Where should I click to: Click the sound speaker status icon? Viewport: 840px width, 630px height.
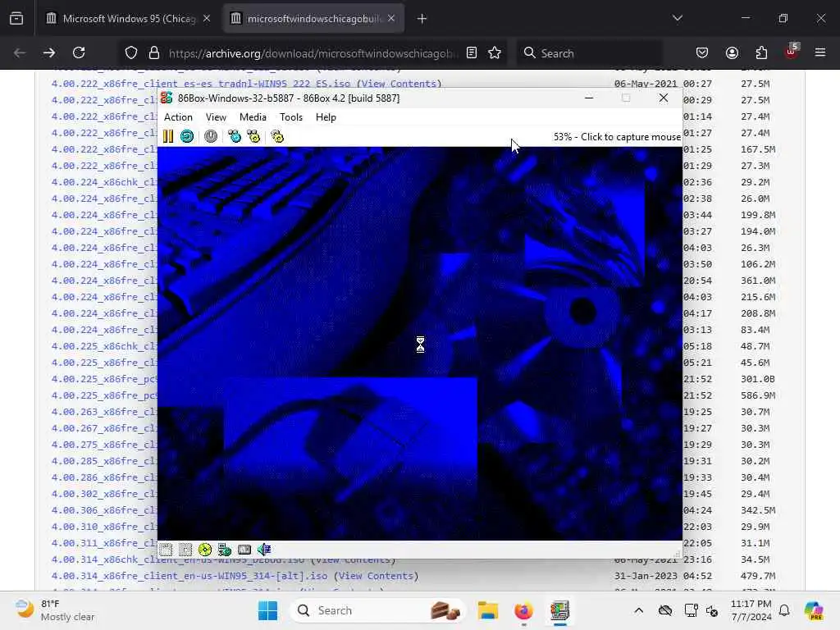[264, 550]
